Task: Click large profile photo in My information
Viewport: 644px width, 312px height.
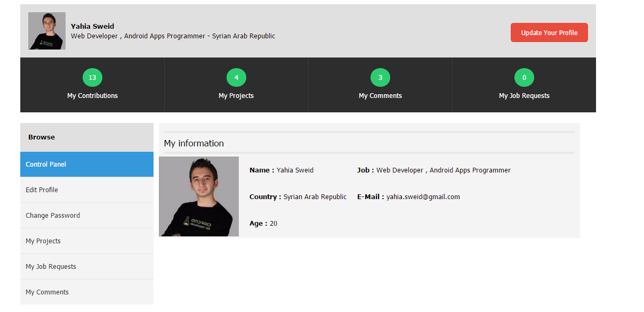Action: [x=199, y=196]
